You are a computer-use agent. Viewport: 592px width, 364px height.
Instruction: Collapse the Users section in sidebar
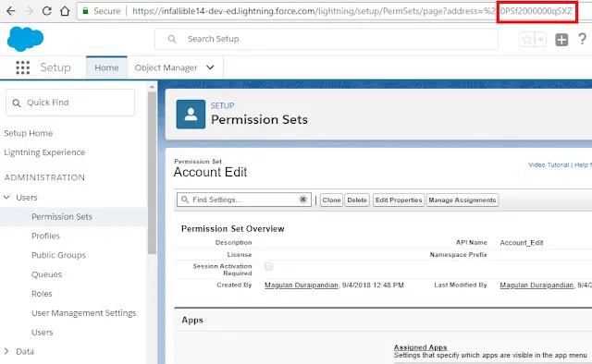6,198
